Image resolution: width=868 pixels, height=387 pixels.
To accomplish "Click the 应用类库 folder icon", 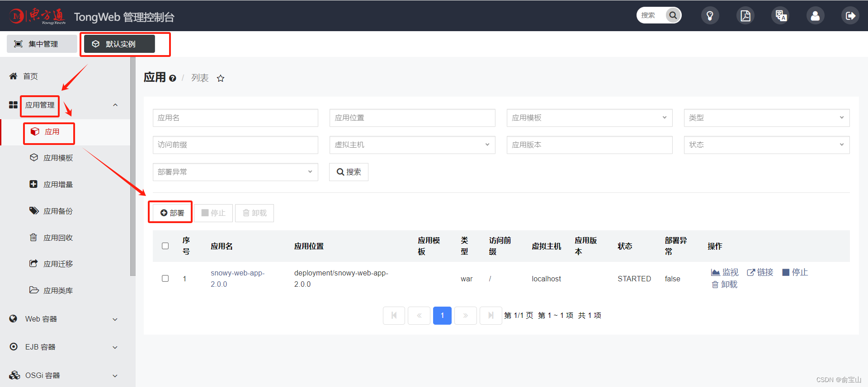I will (x=34, y=290).
